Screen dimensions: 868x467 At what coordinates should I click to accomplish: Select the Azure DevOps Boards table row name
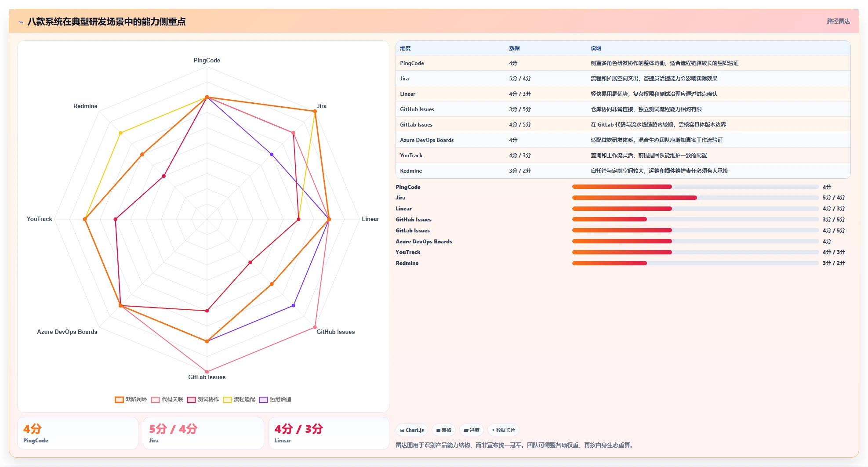(427, 140)
